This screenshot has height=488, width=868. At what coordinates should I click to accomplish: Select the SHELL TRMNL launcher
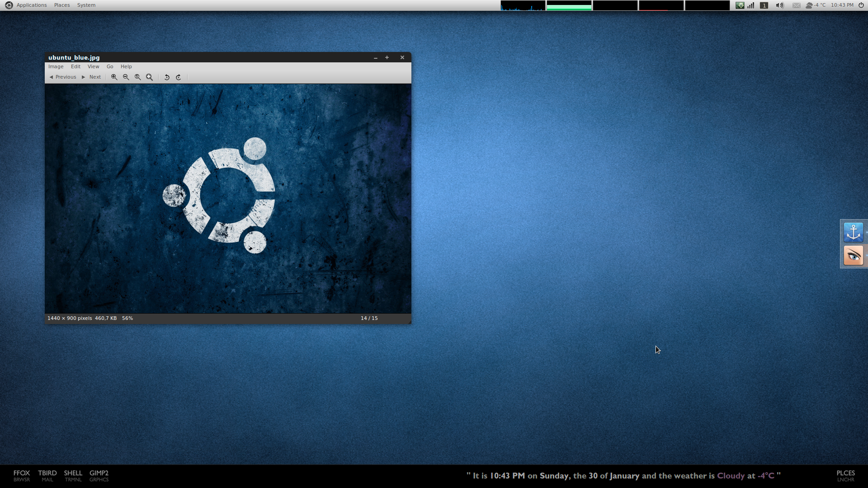73,475
